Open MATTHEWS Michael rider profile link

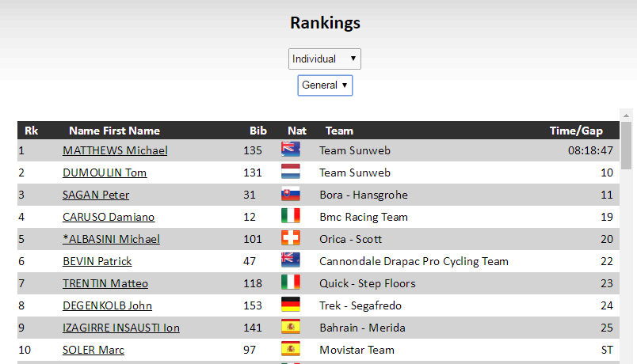point(115,150)
